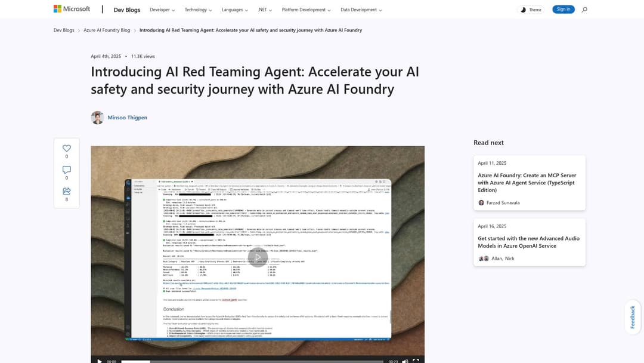
Task: Open Dev Blogs home in header
Action: click(x=127, y=10)
